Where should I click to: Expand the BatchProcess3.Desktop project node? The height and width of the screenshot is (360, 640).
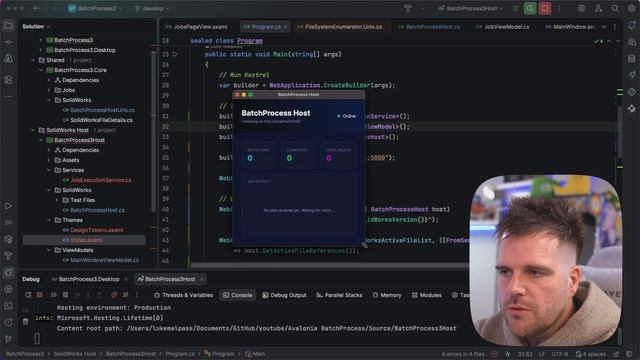pyautogui.click(x=41, y=50)
